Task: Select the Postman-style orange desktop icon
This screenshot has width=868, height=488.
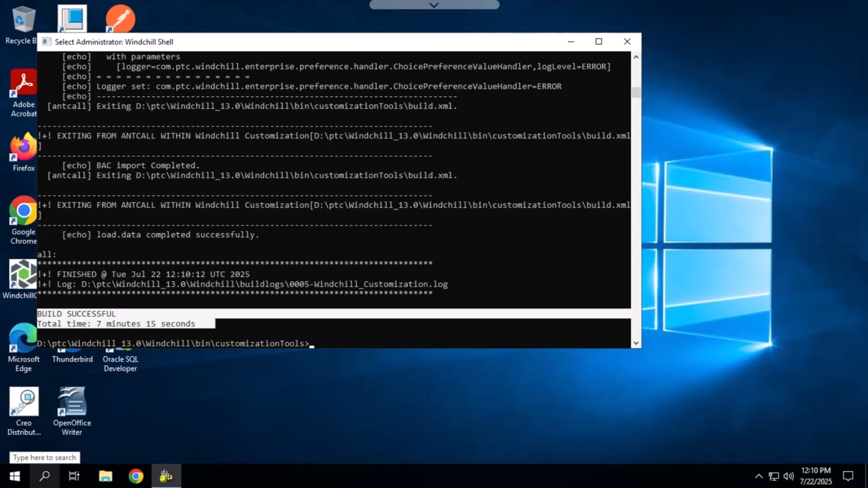Action: coord(120,19)
